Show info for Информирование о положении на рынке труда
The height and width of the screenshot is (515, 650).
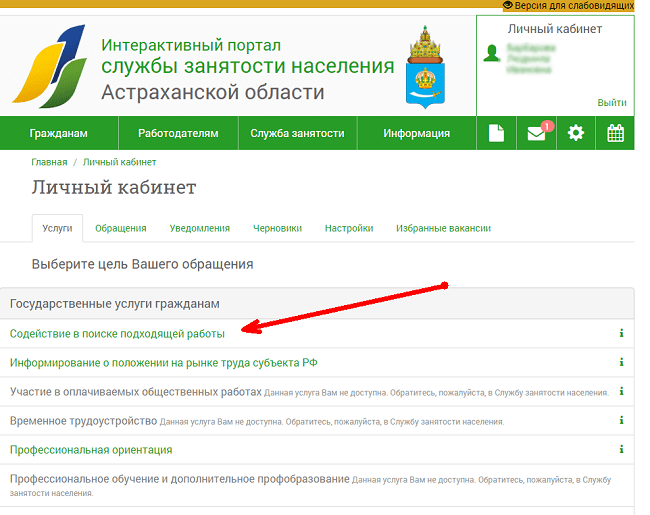pyautogui.click(x=621, y=362)
